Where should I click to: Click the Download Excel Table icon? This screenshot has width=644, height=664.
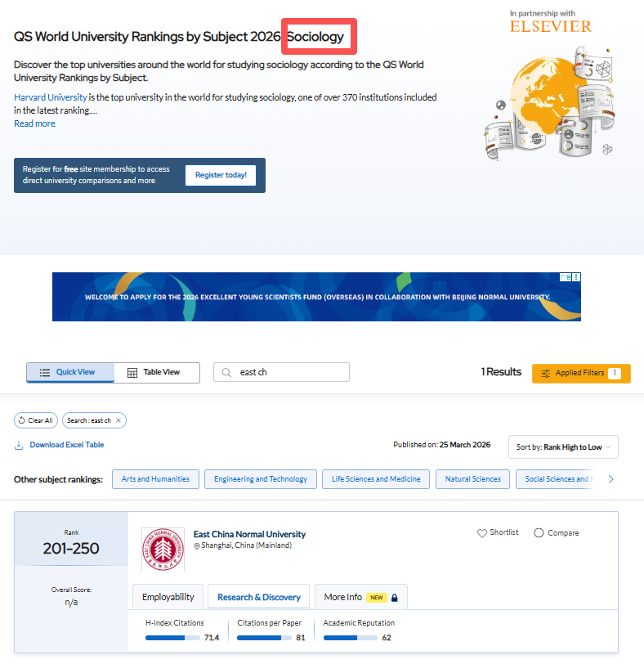(x=19, y=445)
